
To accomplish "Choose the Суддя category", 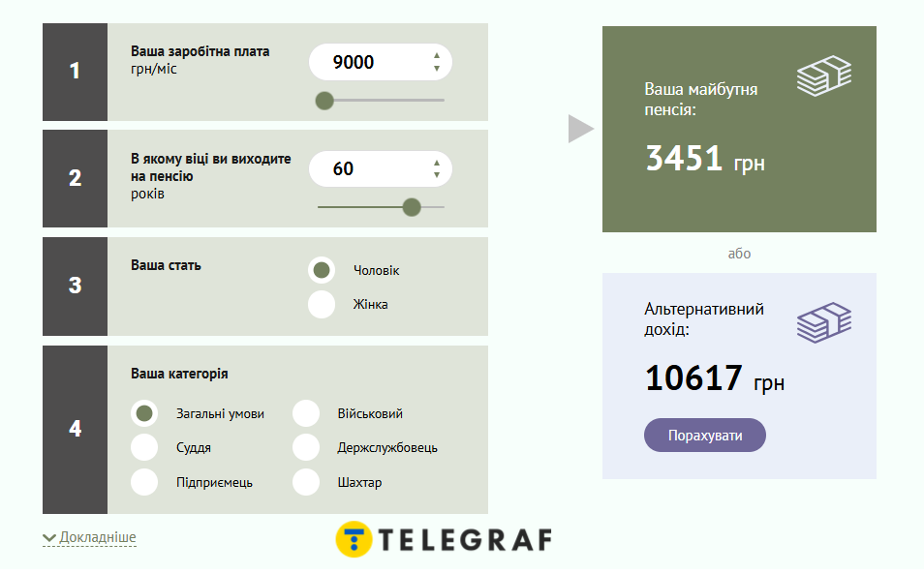I will tap(144, 447).
